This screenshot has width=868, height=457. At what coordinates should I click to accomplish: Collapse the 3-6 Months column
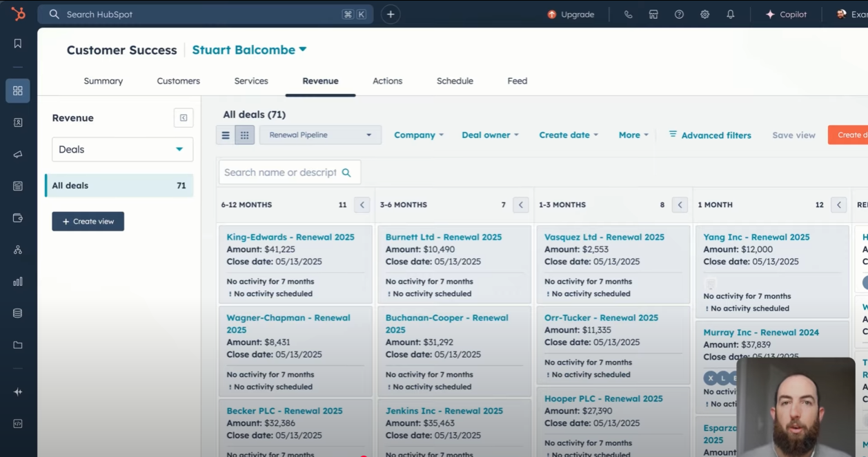(x=521, y=205)
